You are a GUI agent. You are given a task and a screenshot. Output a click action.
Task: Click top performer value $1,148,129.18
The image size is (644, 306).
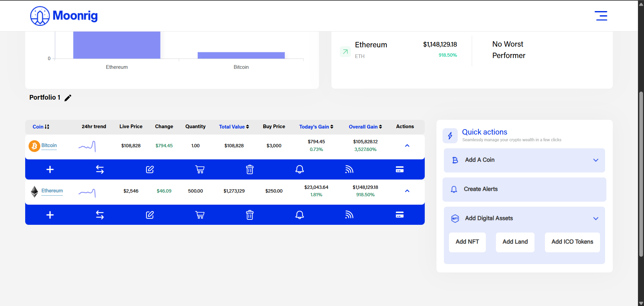tap(440, 45)
